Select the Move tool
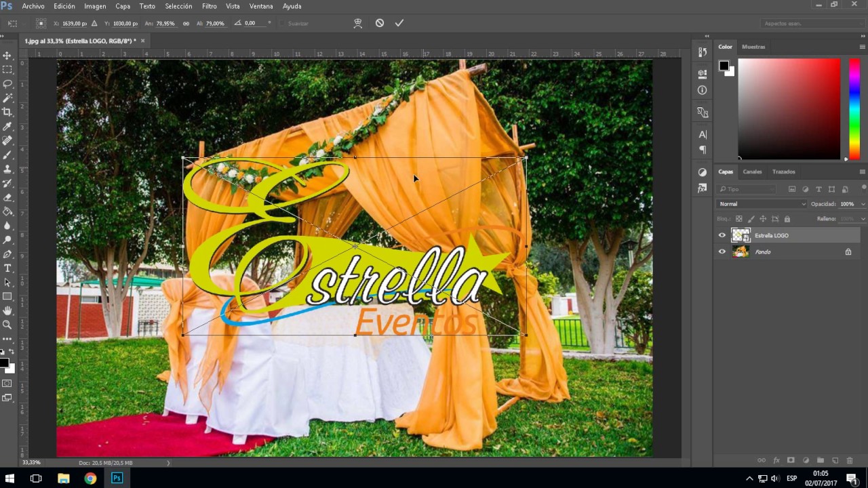The height and width of the screenshot is (488, 868). click(x=7, y=56)
